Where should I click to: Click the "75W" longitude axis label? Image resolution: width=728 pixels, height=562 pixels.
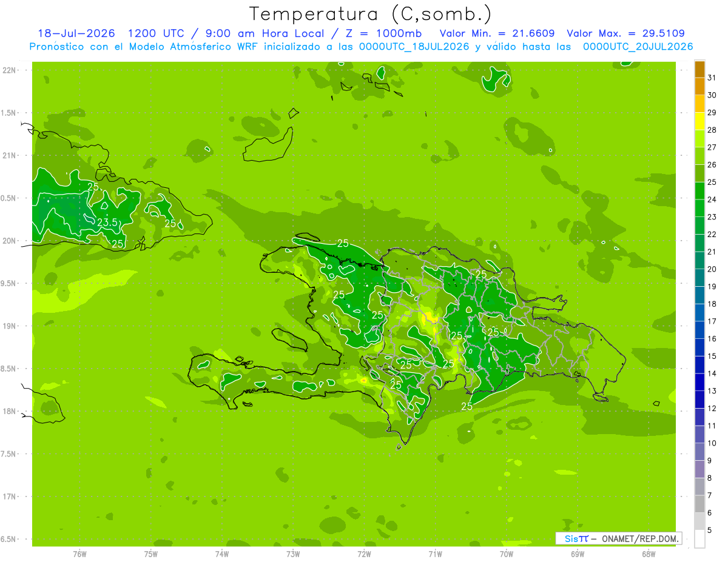pos(150,554)
